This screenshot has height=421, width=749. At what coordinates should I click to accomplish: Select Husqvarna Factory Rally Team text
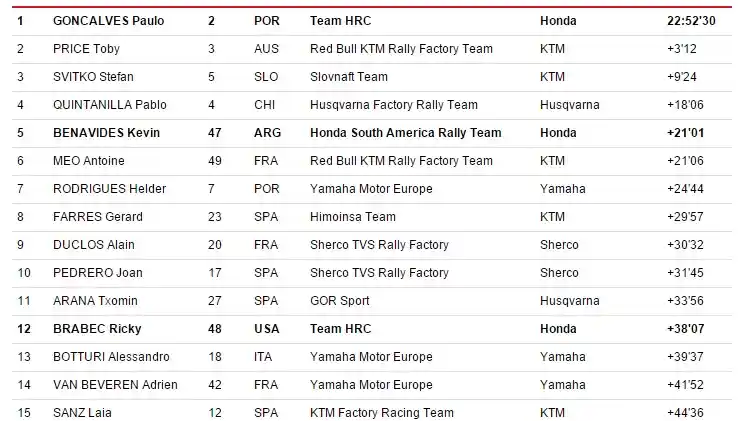coord(394,104)
